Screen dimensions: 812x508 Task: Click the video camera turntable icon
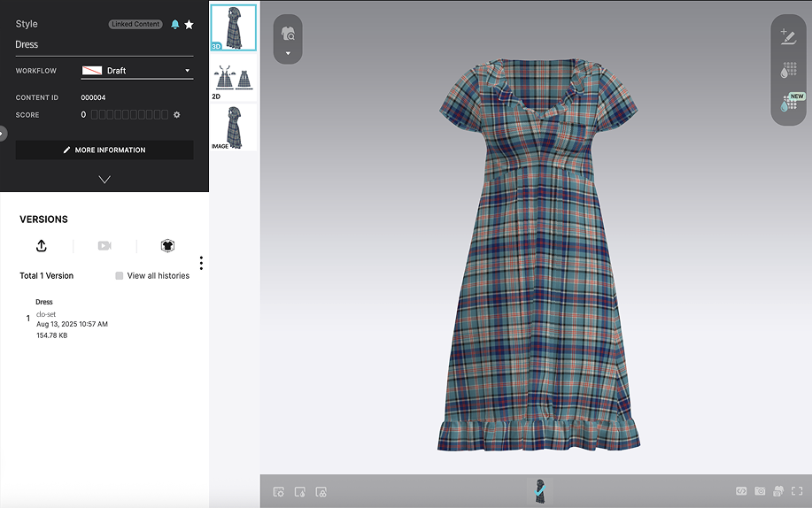tap(104, 245)
